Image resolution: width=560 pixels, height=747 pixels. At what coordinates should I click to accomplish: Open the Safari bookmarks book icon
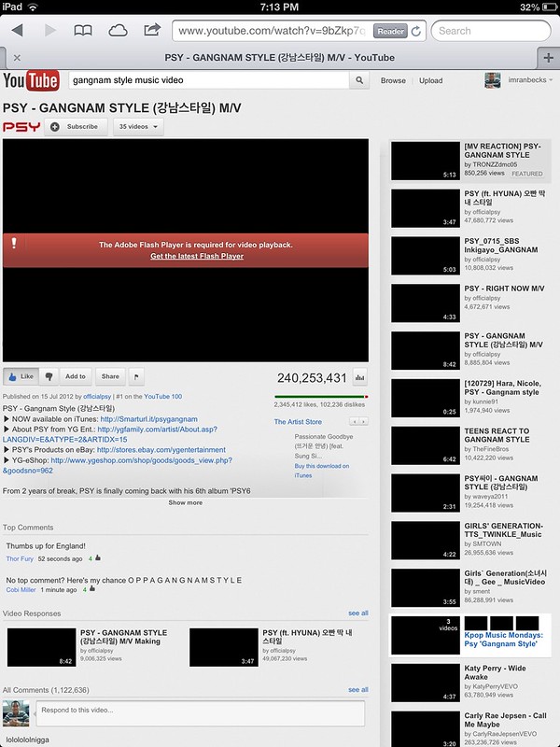[84, 30]
